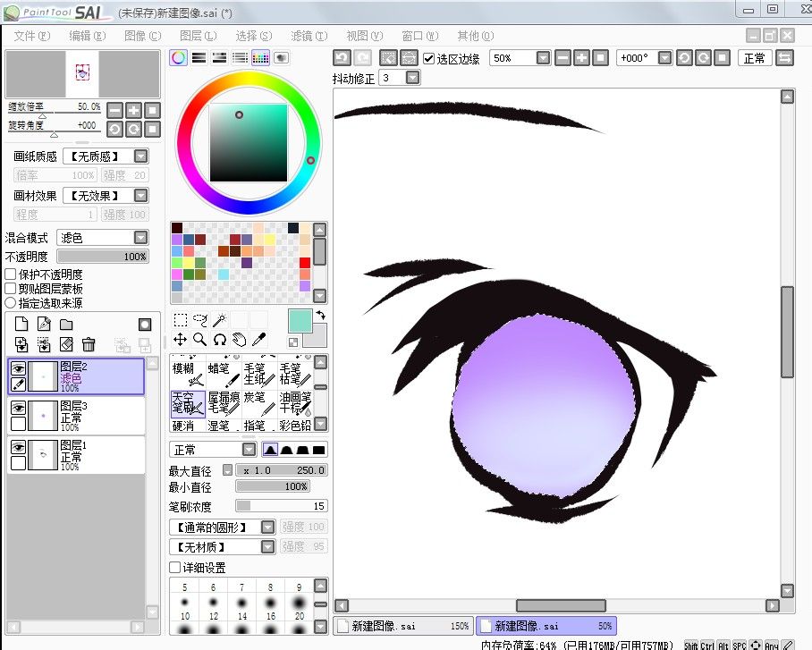Swap foreground and background colors
Screen dimensions: 812x650
[x=321, y=315]
